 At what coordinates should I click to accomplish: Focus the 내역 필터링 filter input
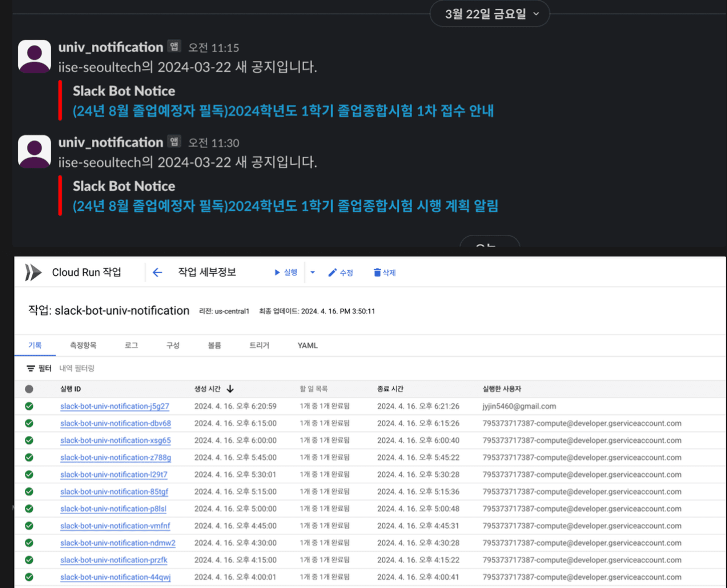(77, 368)
